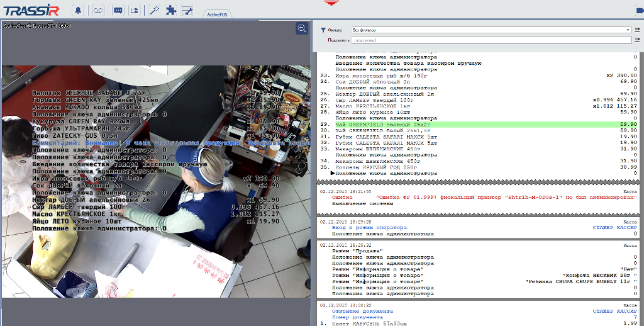Click the camera icon at top right
Screen dimensions: 644x326
click(x=640, y=10)
